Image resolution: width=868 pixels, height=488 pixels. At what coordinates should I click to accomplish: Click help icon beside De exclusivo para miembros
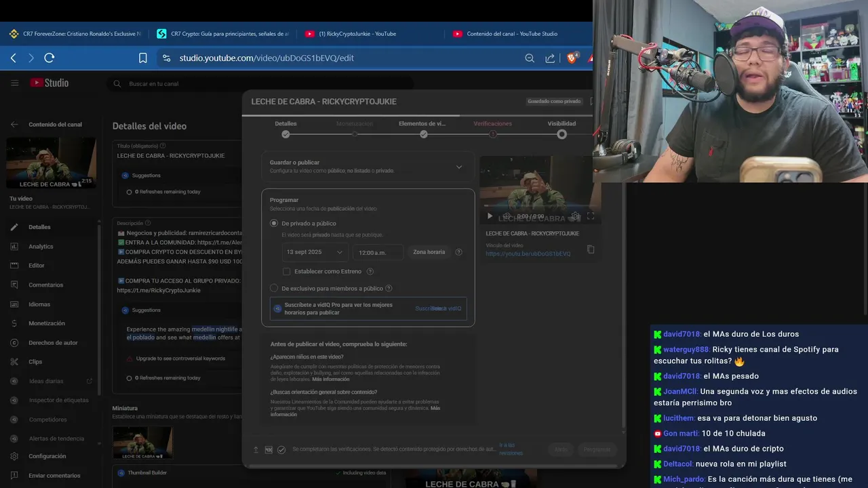coord(389,288)
